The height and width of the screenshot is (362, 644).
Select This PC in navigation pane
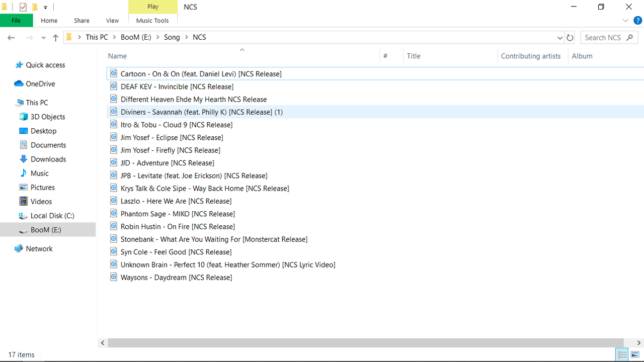pyautogui.click(x=32, y=103)
